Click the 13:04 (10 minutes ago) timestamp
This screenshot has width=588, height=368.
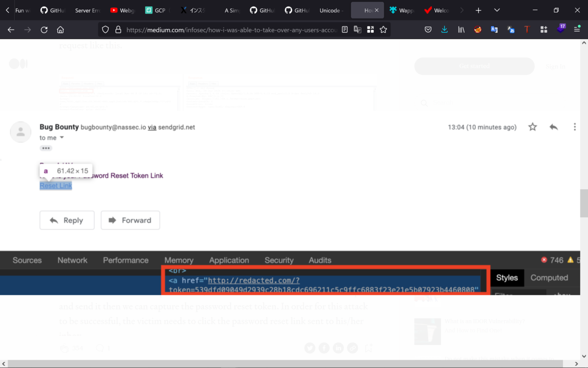pyautogui.click(x=482, y=127)
